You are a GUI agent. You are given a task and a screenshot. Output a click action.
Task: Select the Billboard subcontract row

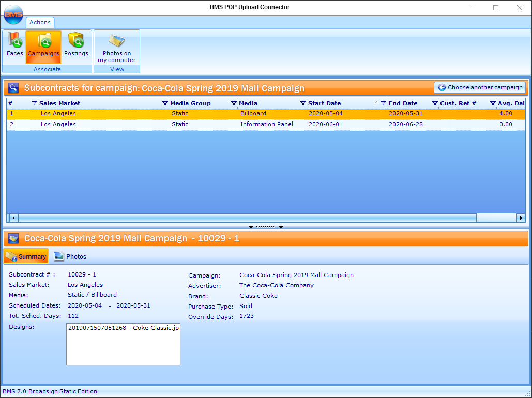click(266, 114)
